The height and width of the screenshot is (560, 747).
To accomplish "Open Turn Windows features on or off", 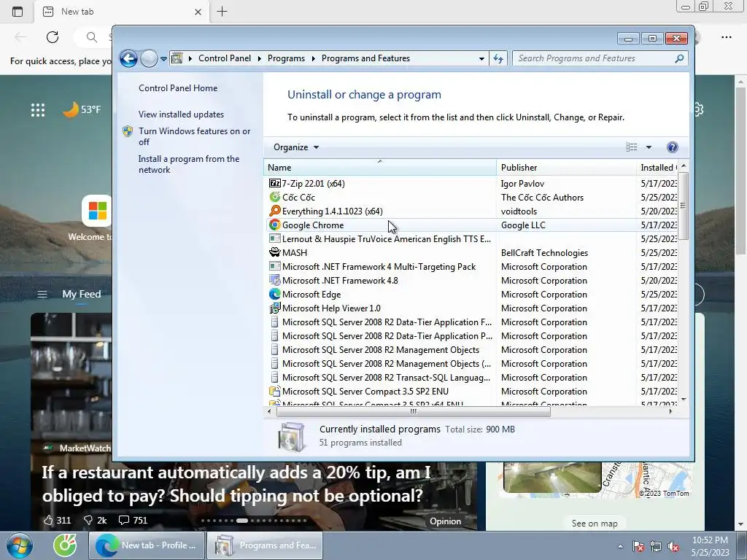I will tap(194, 136).
